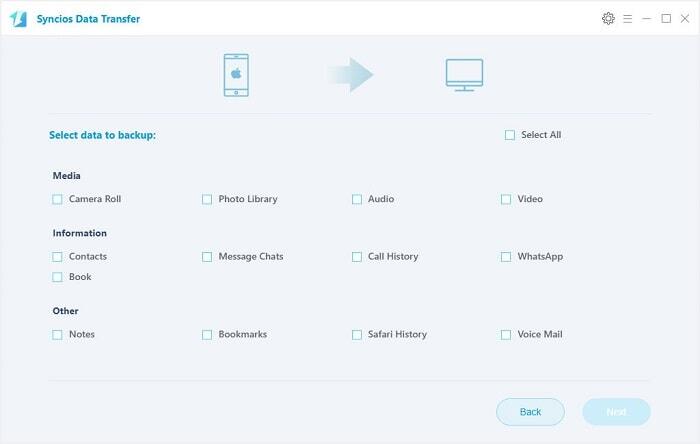Check the Contacts option
Viewport: 700px width, 444px height.
(58, 257)
